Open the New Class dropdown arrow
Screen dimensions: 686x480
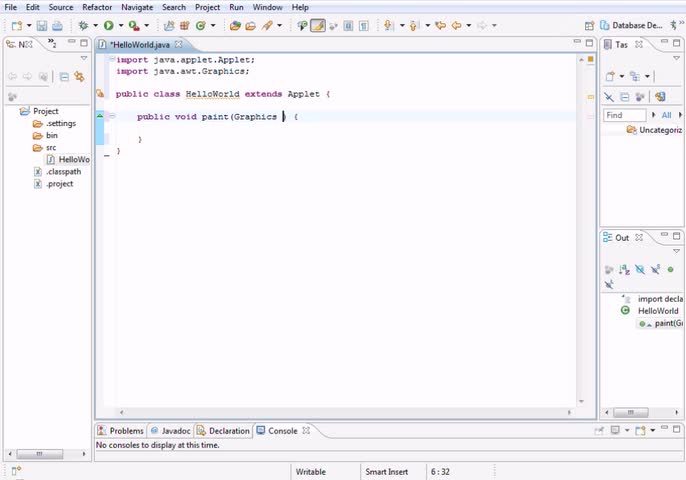213,26
